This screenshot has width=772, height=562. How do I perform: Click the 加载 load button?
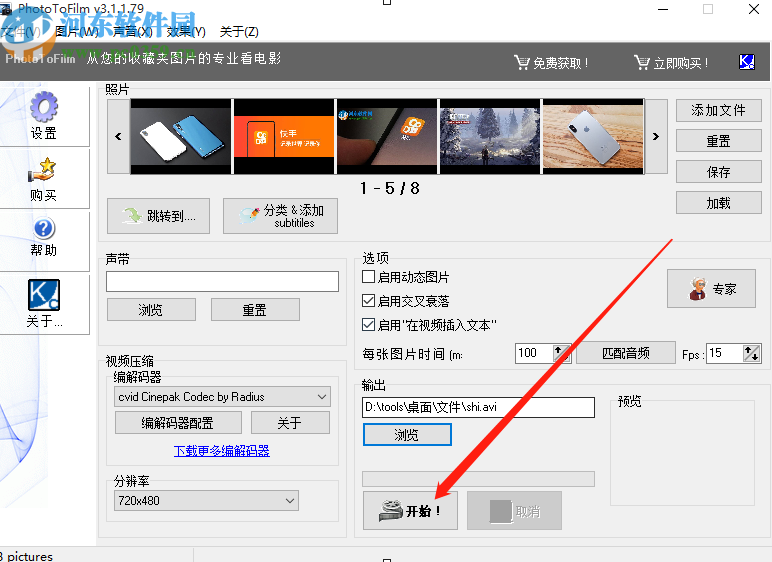pyautogui.click(x=718, y=203)
